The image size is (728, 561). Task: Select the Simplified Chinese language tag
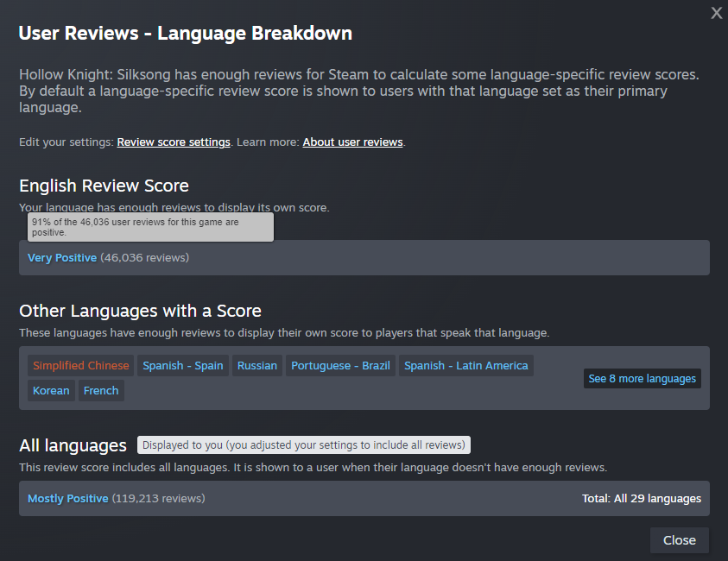tap(81, 366)
